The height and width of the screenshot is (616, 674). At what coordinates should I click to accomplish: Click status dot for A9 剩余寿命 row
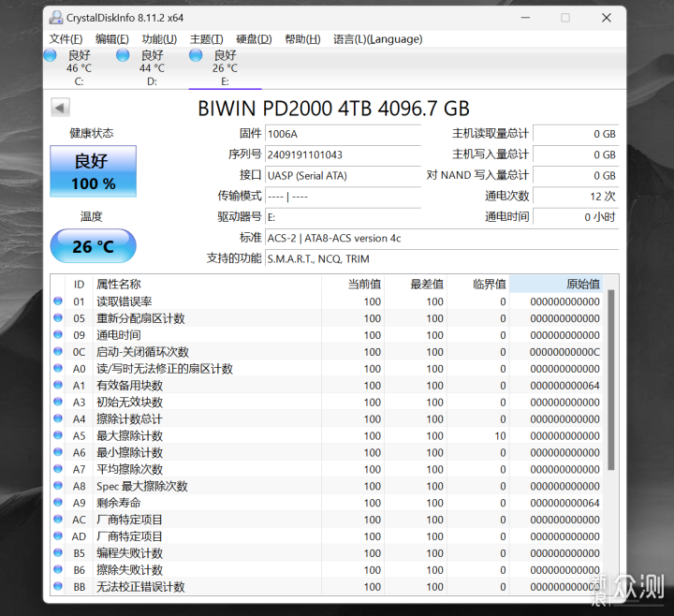pyautogui.click(x=58, y=503)
